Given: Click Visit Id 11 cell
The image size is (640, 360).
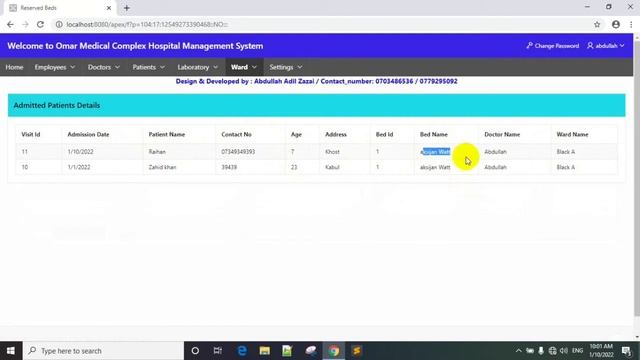Looking at the screenshot, I should 24,152.
